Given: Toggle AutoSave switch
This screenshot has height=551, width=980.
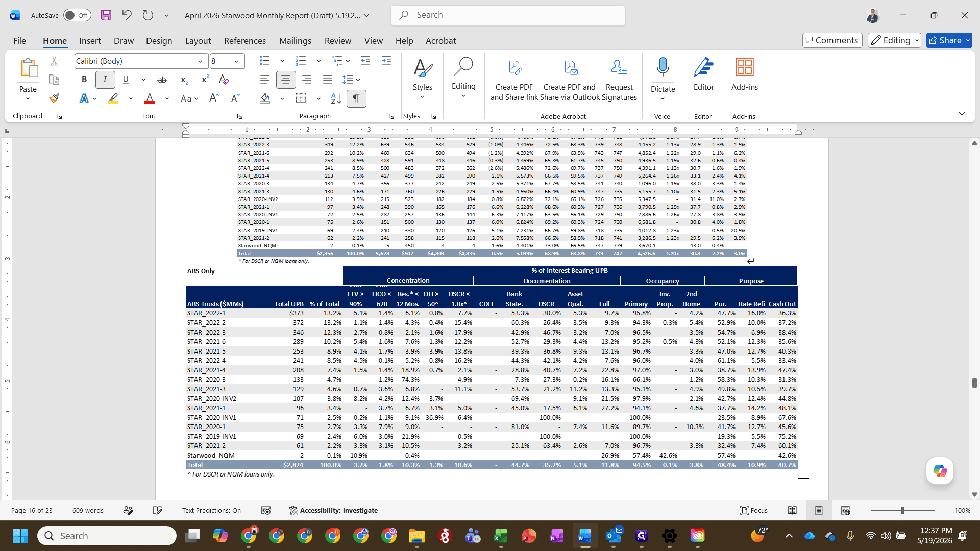Looking at the screenshot, I should [x=77, y=15].
